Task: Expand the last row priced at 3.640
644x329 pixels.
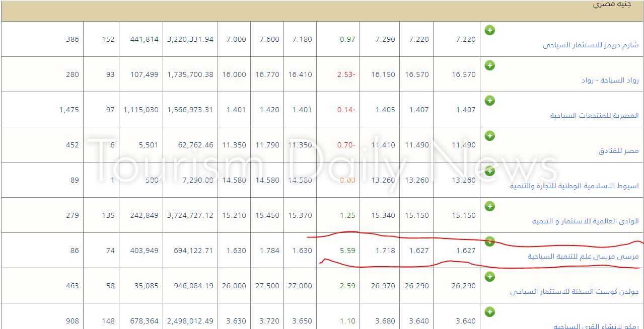Action: pos(489,312)
